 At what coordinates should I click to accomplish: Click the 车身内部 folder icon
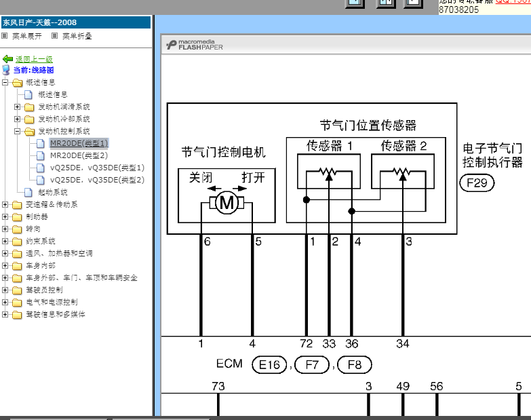point(17,266)
